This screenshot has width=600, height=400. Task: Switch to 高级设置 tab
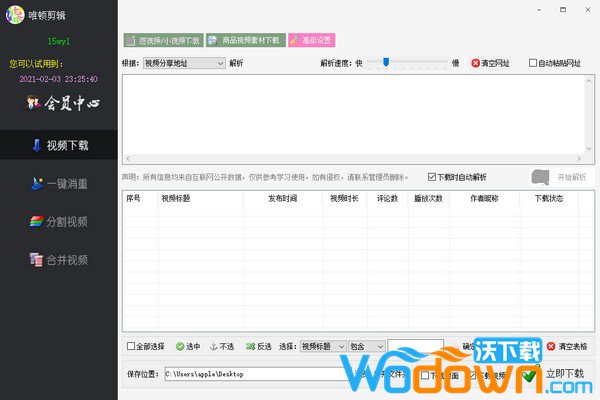(311, 41)
